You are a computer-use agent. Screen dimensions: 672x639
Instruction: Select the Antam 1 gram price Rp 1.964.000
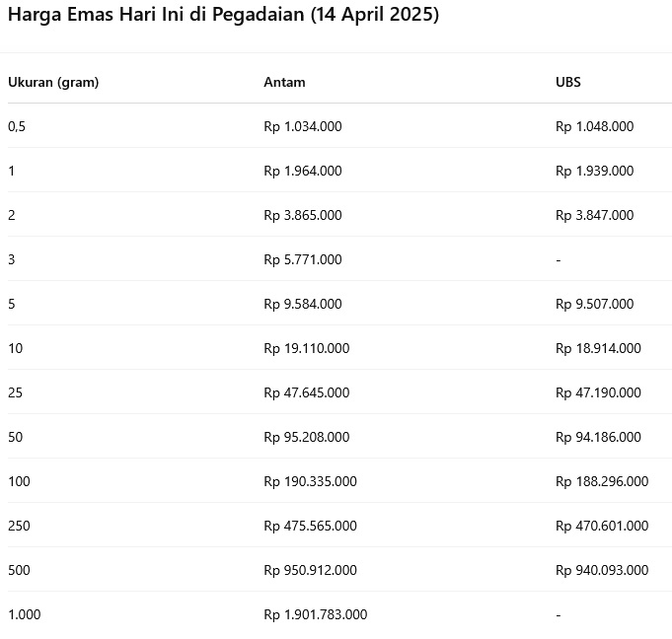(303, 171)
